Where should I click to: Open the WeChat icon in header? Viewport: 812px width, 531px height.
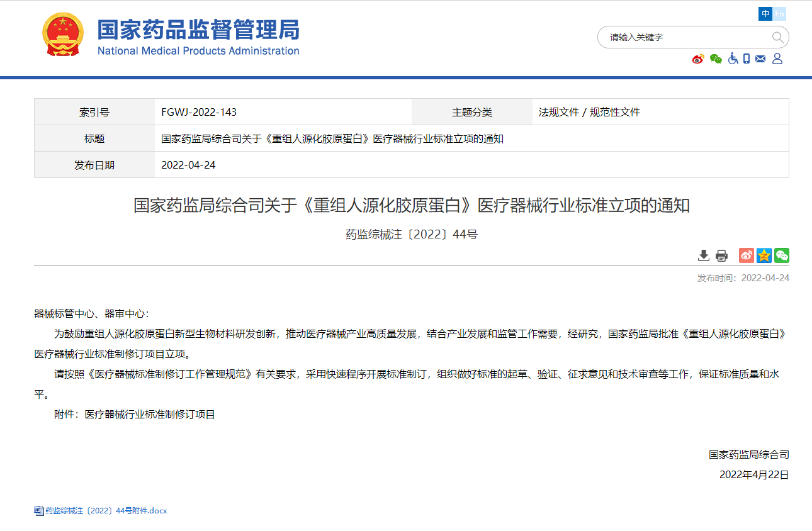point(716,59)
